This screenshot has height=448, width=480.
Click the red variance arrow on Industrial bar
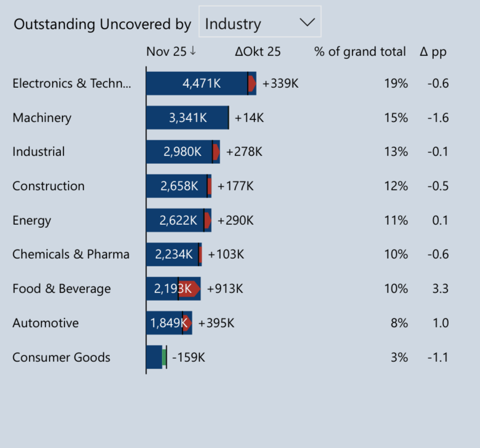[216, 152]
